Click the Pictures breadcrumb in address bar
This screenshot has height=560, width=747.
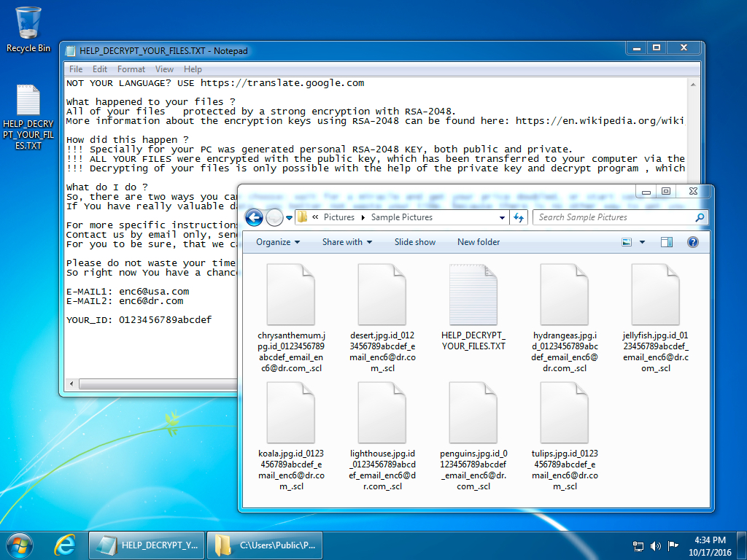[338, 217]
